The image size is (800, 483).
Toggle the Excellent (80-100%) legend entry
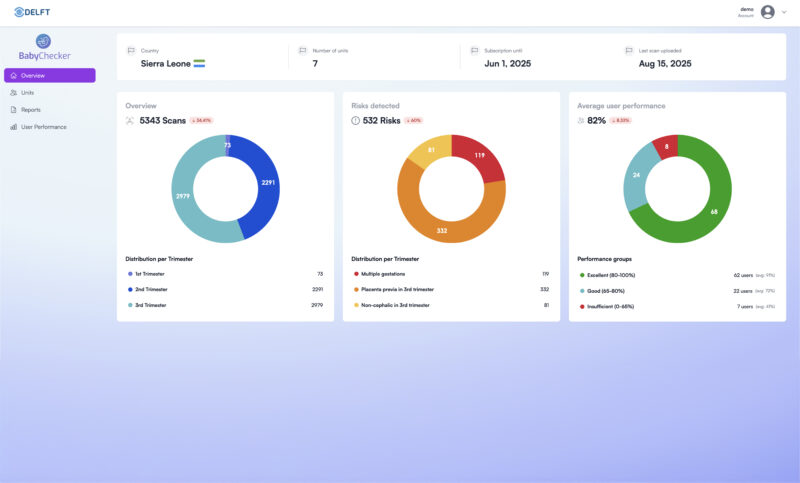607,274
